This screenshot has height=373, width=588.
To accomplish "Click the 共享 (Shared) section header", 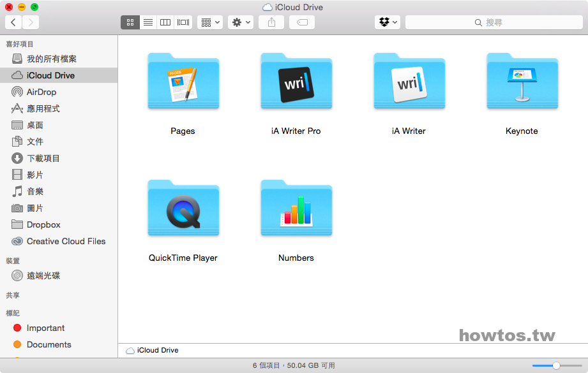I will 13,295.
